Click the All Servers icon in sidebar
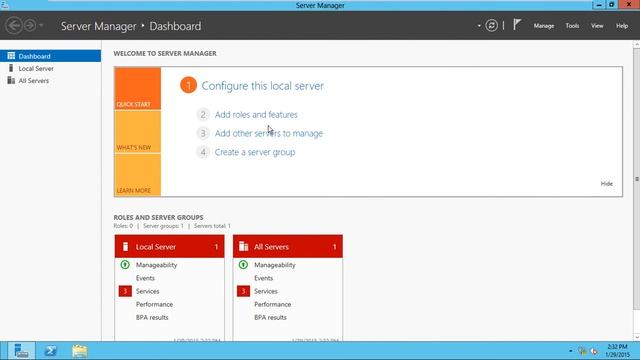The image size is (640, 360). click(x=11, y=80)
